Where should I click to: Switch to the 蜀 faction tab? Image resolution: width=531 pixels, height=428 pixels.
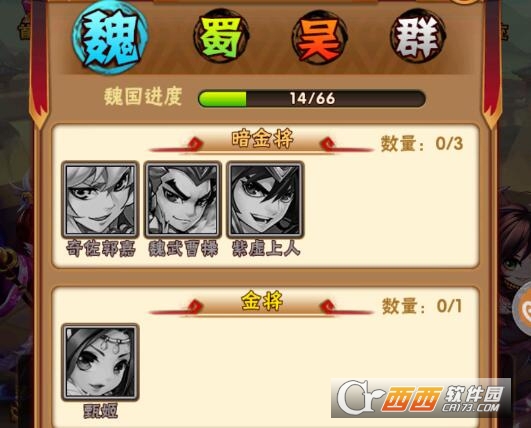(220, 37)
